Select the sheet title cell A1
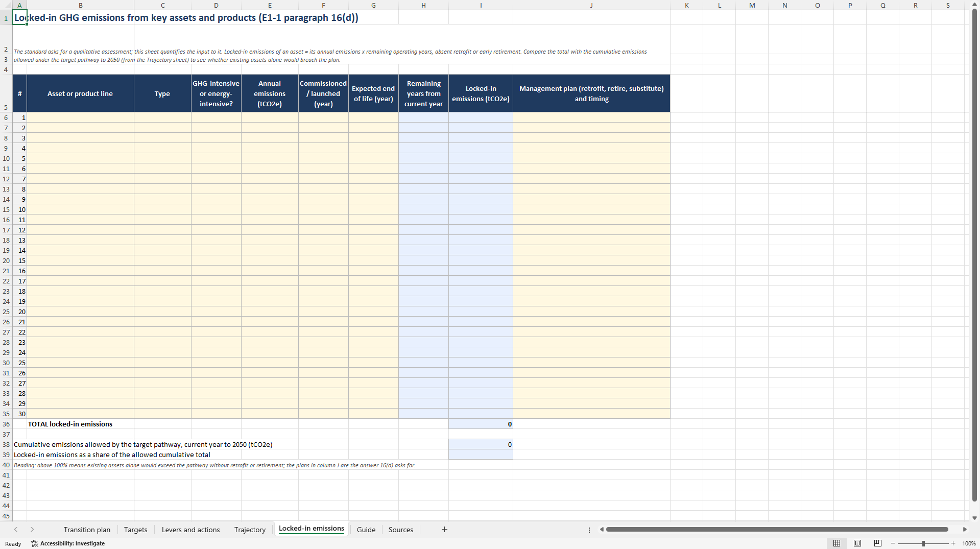This screenshot has width=980, height=549. [x=19, y=17]
